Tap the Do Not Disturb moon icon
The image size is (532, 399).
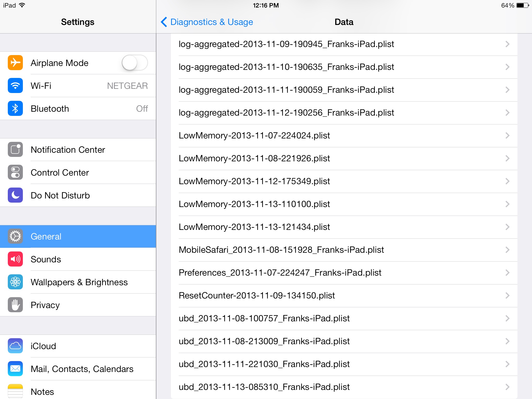click(x=15, y=195)
